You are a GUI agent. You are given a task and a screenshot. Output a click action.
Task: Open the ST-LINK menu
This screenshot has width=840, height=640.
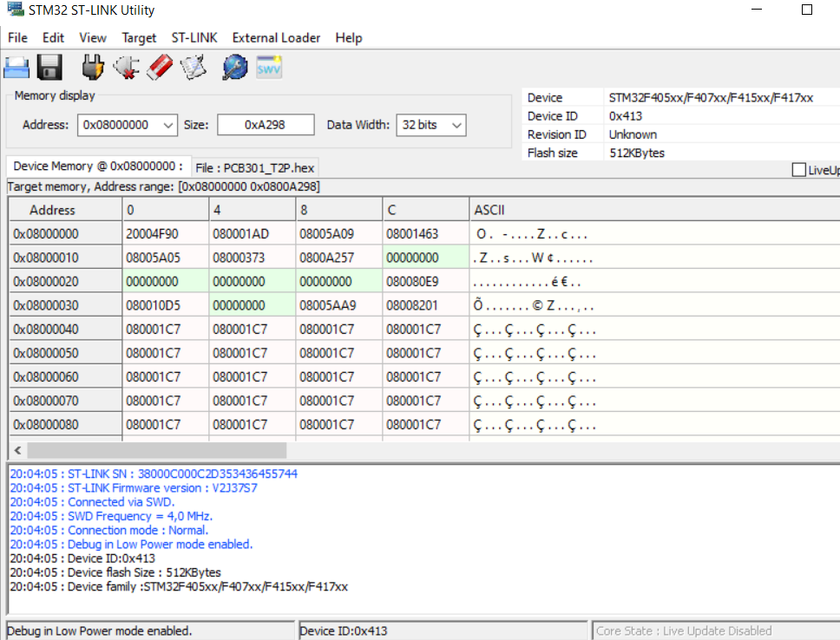click(194, 37)
